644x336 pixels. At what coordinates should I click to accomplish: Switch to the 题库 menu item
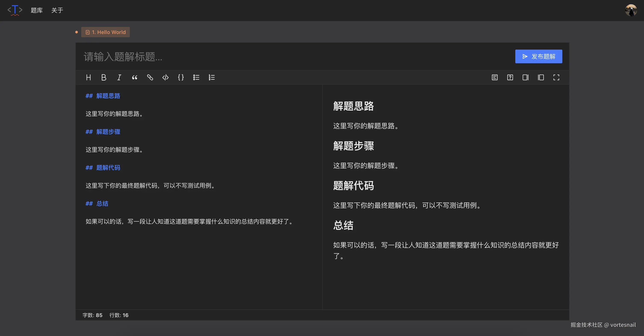coord(37,10)
